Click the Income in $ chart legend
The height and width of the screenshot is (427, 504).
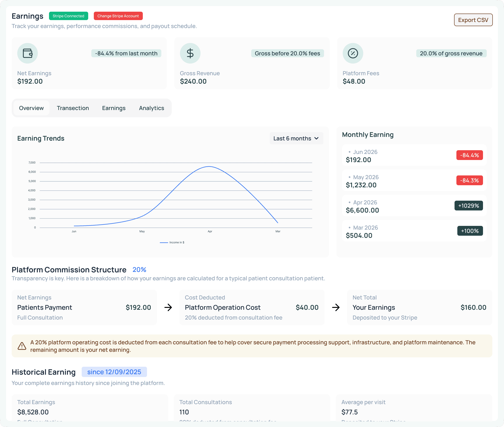(172, 242)
